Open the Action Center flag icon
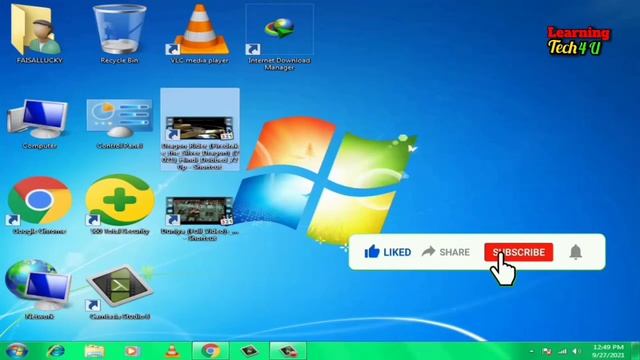Image resolution: width=640 pixels, height=360 pixels. point(547,351)
